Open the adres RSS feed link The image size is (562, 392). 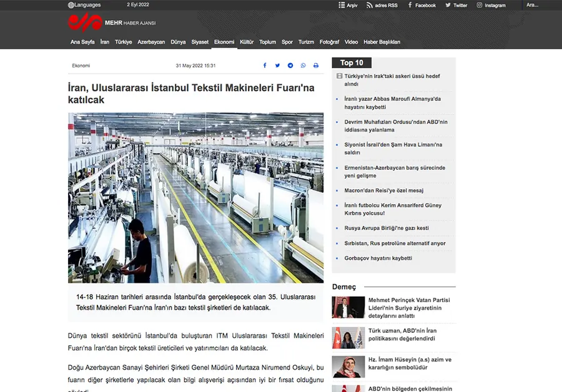[382, 5]
